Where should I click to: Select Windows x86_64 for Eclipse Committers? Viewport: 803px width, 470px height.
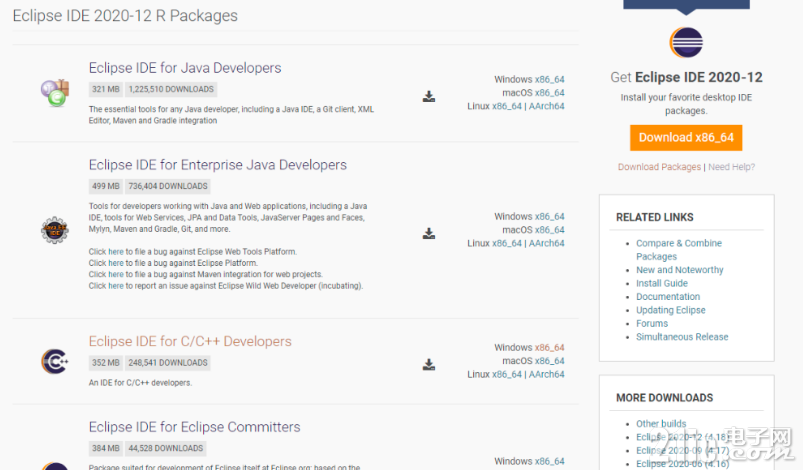pos(550,461)
